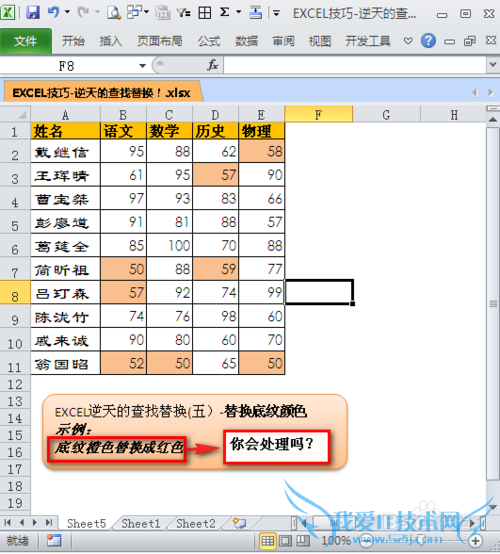
Task: Open the 开发工具 Developer ribbon tab
Action: pos(368,41)
